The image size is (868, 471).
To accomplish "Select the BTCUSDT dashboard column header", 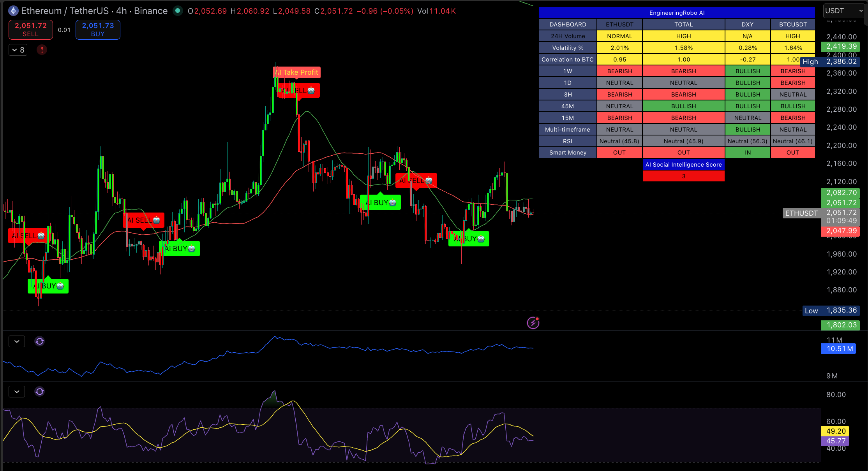I will coord(792,25).
